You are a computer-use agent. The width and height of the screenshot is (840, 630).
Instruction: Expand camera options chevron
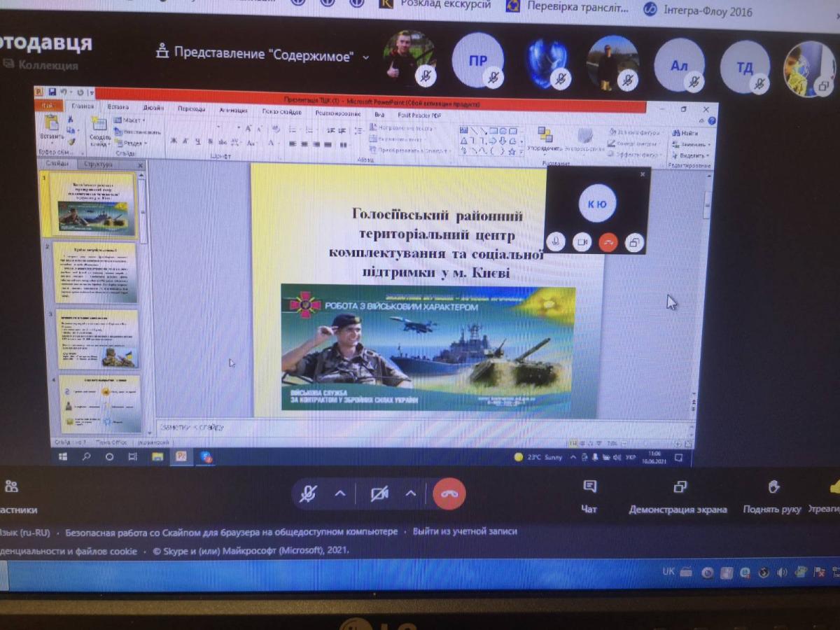pyautogui.click(x=411, y=493)
